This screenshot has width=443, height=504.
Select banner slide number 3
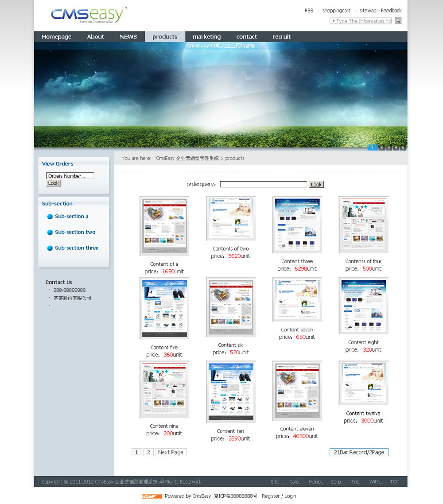point(389,147)
